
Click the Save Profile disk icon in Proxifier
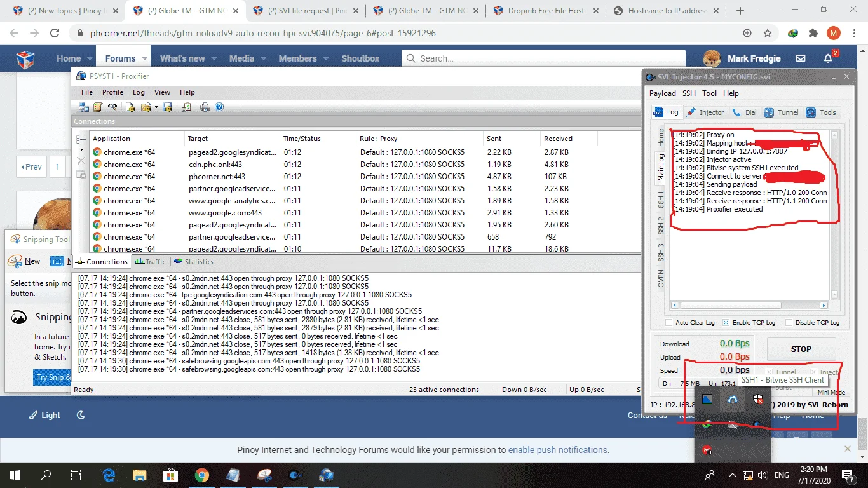[168, 107]
